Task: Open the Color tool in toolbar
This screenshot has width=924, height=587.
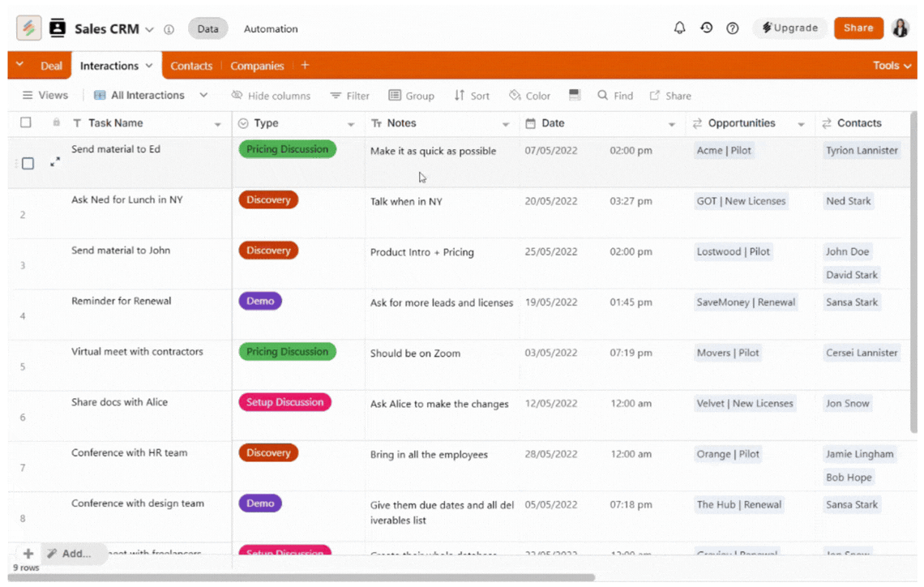Action: (529, 96)
